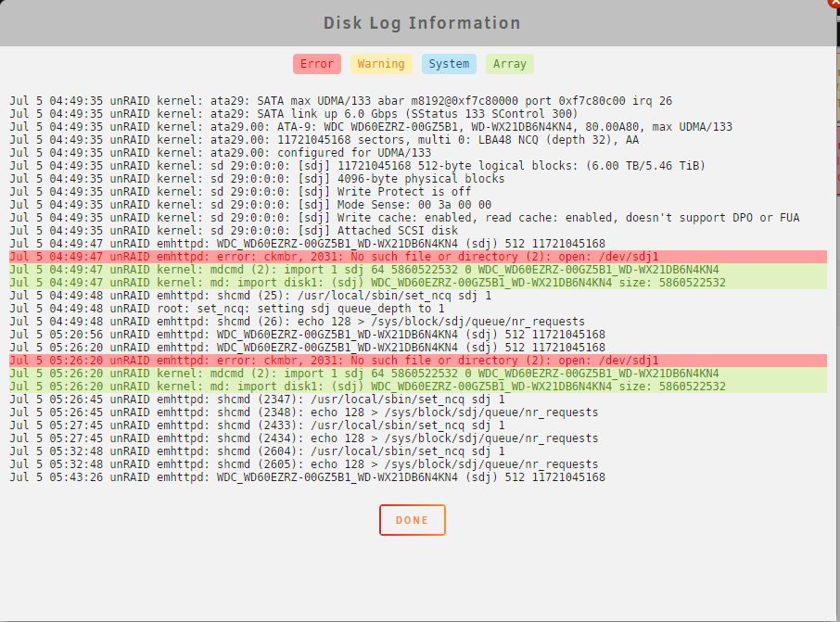Click the shcmd (2348) echo 128 line
Viewport: 840px width, 622px height.
(x=304, y=413)
